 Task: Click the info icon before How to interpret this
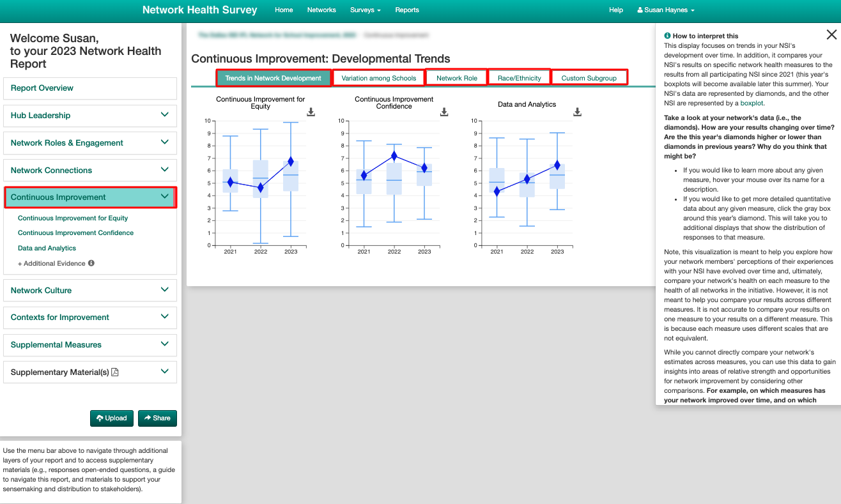click(668, 36)
